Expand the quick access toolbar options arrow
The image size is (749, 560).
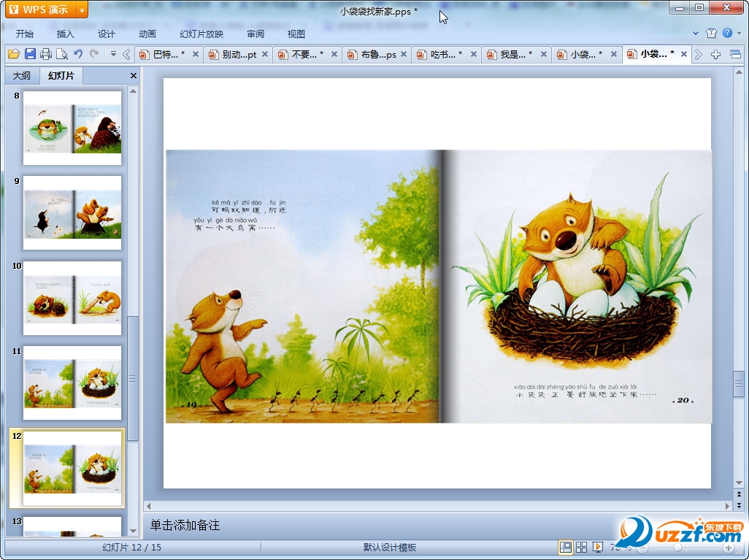point(113,54)
